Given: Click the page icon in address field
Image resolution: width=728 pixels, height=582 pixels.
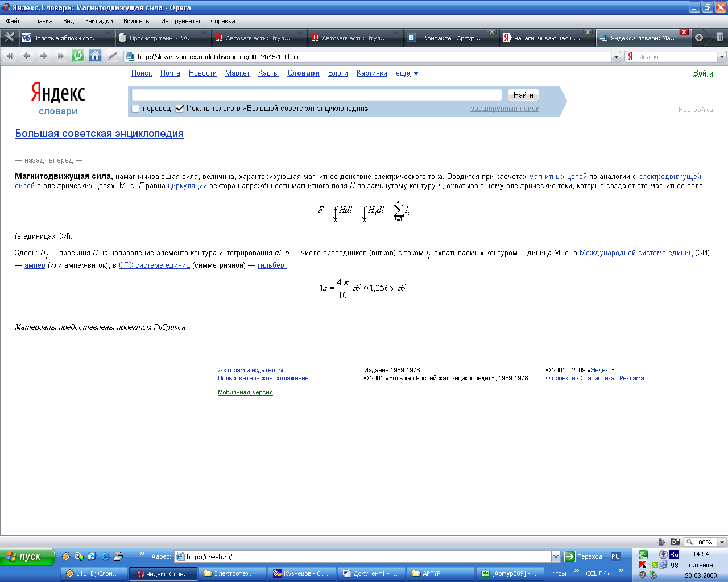Looking at the screenshot, I should click(130, 56).
